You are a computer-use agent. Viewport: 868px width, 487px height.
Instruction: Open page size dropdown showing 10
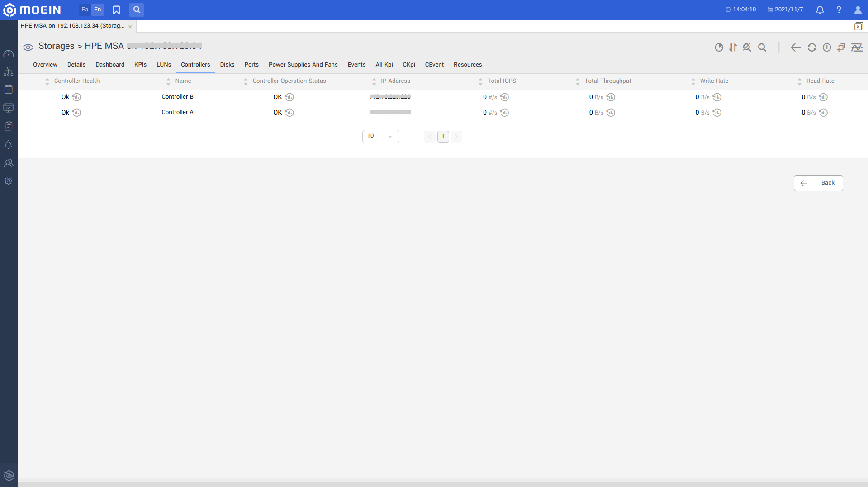[380, 136]
